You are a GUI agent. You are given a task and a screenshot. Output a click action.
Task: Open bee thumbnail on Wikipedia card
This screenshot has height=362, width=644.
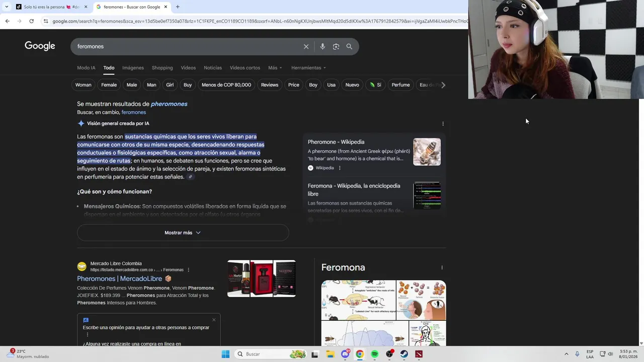pyautogui.click(x=427, y=152)
